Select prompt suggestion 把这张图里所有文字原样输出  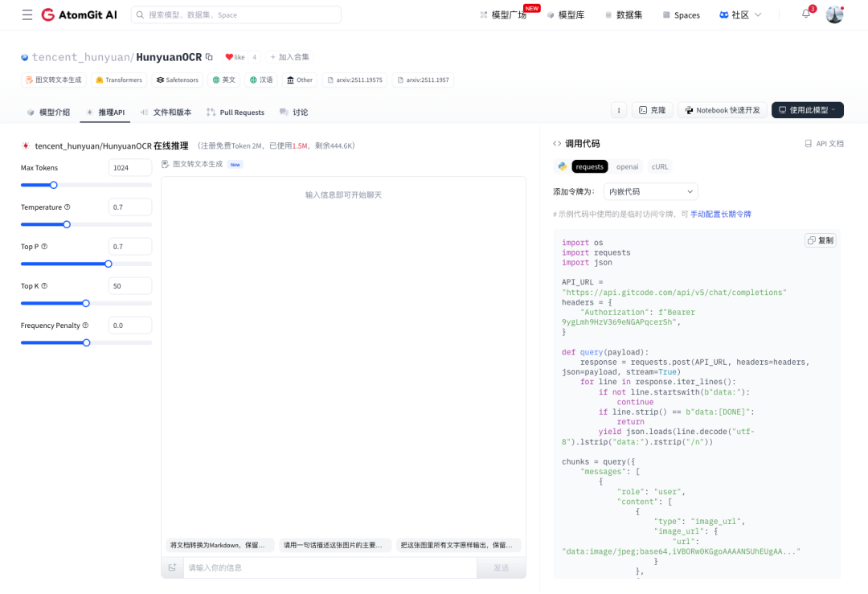[458, 545]
